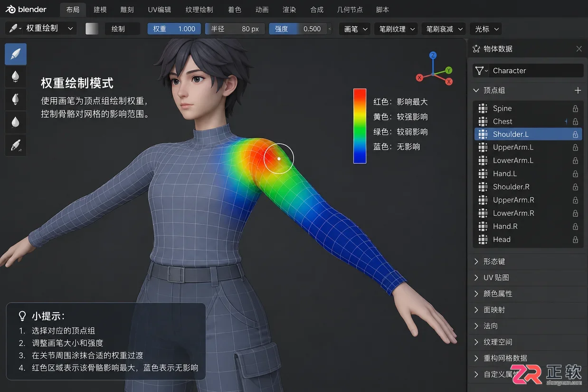
Task: Click the UpperArm.R vertex group grid icon
Action: (x=483, y=200)
